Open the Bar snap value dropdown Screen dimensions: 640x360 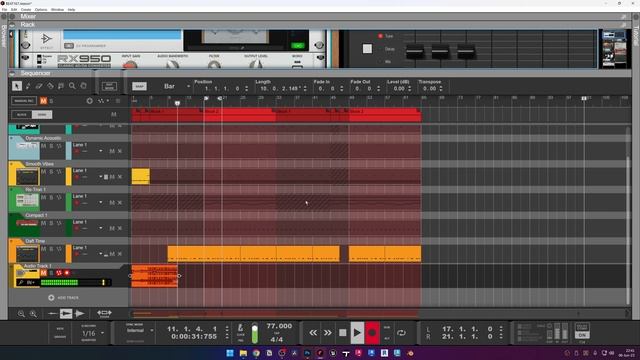click(177, 87)
